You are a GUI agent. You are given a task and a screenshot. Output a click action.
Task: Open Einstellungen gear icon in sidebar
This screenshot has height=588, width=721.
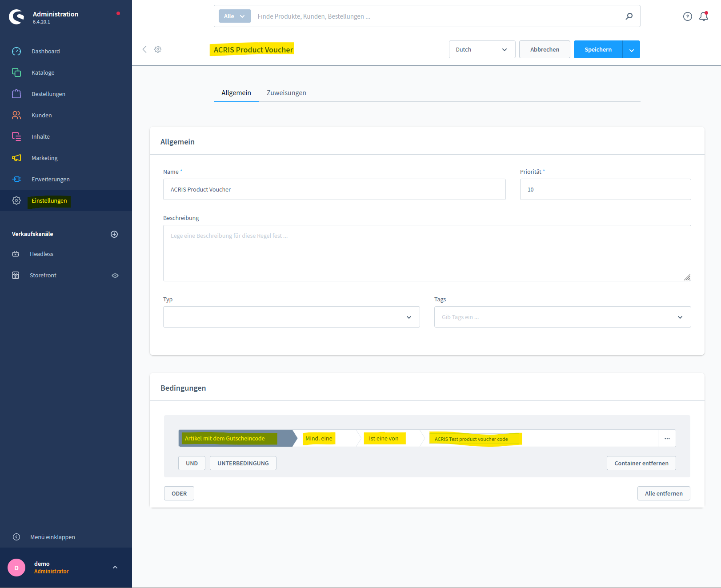16,200
